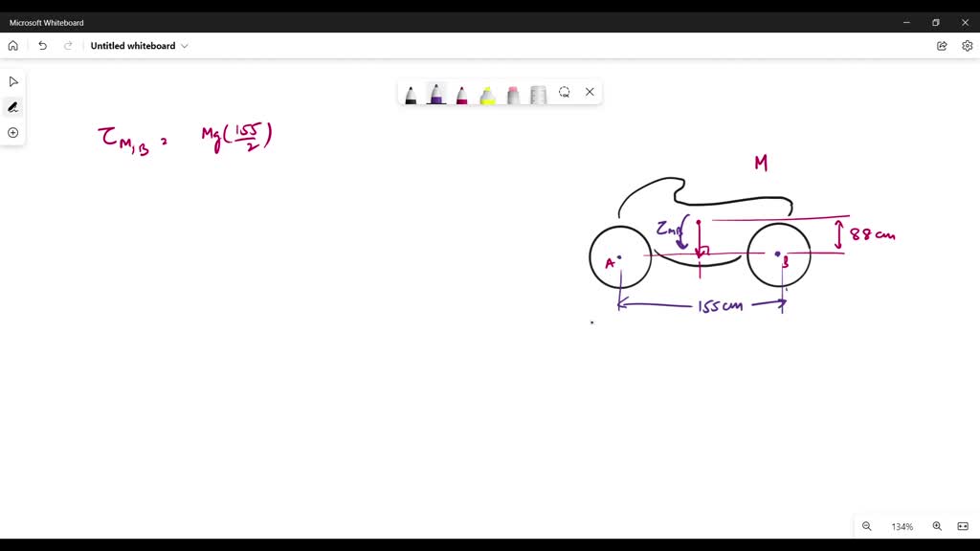This screenshot has width=980, height=551.
Task: Open the Share options
Action: click(942, 45)
